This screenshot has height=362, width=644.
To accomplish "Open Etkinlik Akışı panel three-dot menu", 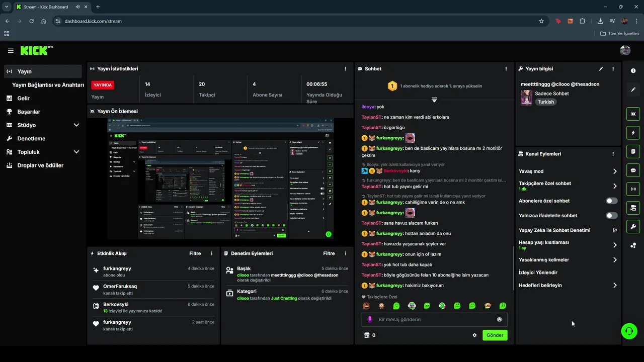I will (211, 254).
